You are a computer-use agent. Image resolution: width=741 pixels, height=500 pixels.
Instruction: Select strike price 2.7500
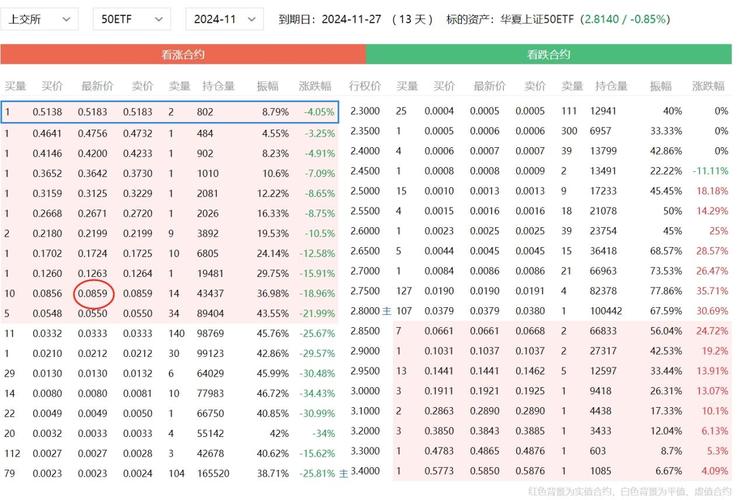pos(365,291)
